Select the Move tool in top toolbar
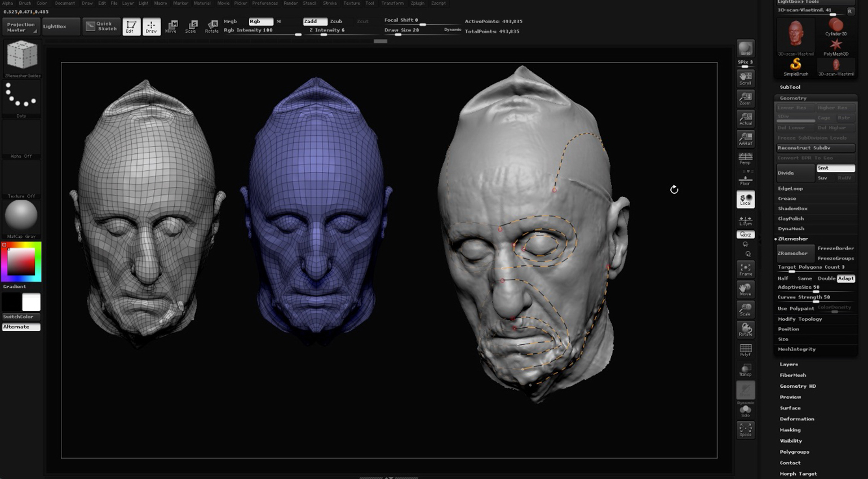868x479 pixels. coord(171,26)
